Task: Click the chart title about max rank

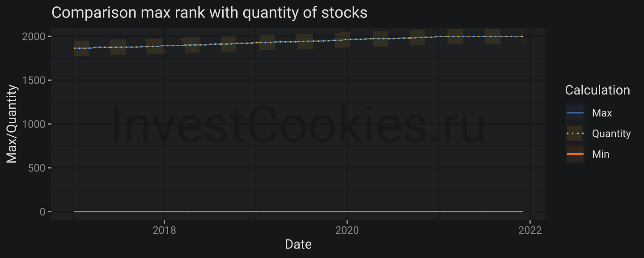Action: click(209, 13)
